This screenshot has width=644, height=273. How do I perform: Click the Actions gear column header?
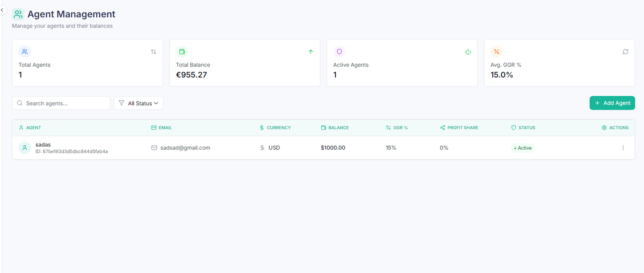(615, 128)
